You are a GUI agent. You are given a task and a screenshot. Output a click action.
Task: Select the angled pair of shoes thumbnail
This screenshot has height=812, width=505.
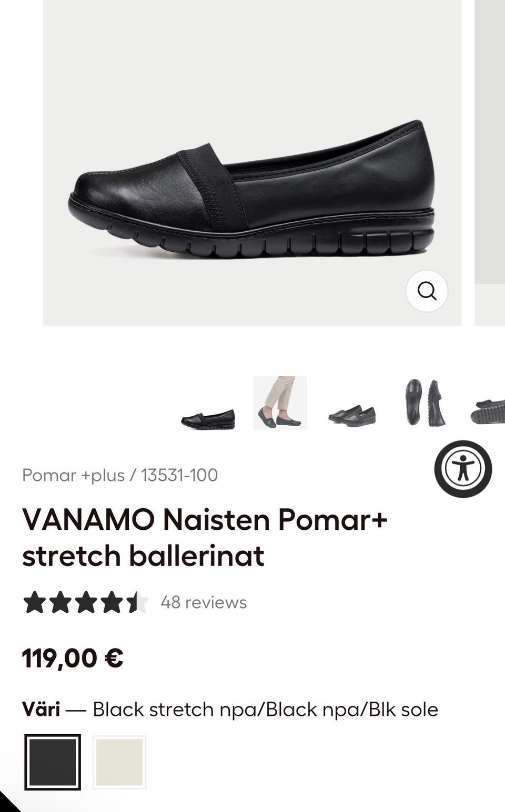(352, 415)
